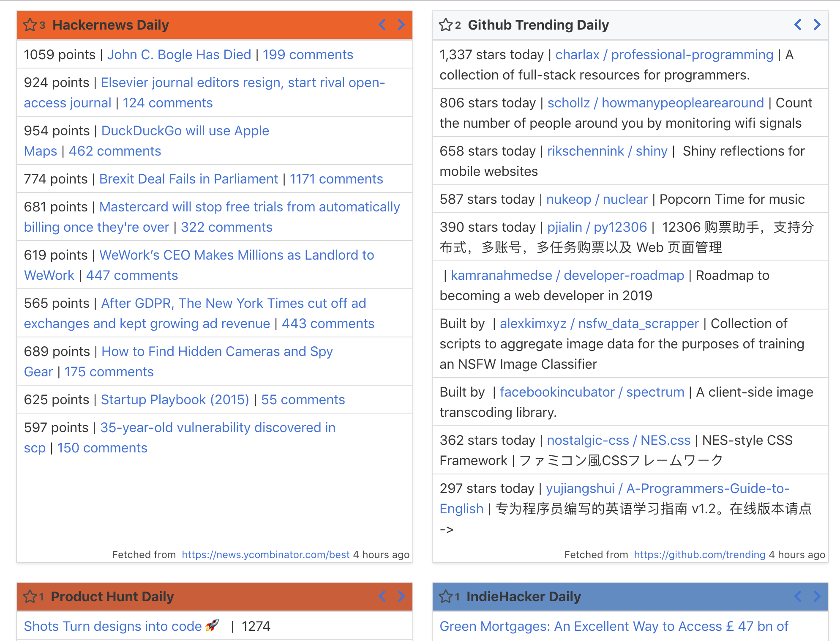This screenshot has width=840, height=641.
Task: Visit the news.ycombinator.com/best source link
Action: (266, 555)
